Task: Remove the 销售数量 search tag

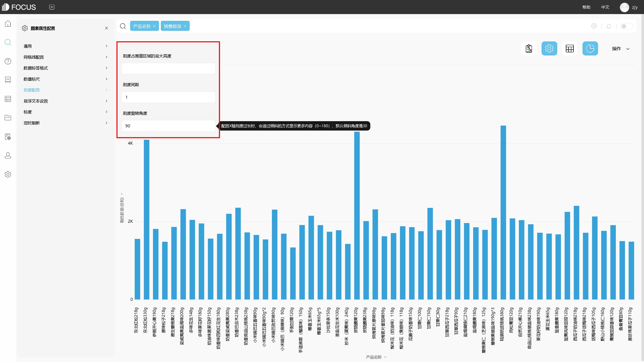Action: [185, 26]
